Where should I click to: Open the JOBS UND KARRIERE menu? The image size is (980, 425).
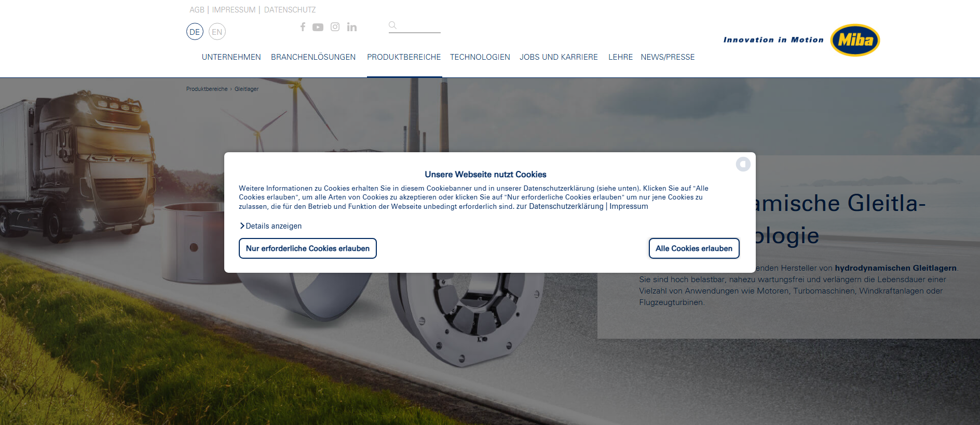(x=559, y=57)
